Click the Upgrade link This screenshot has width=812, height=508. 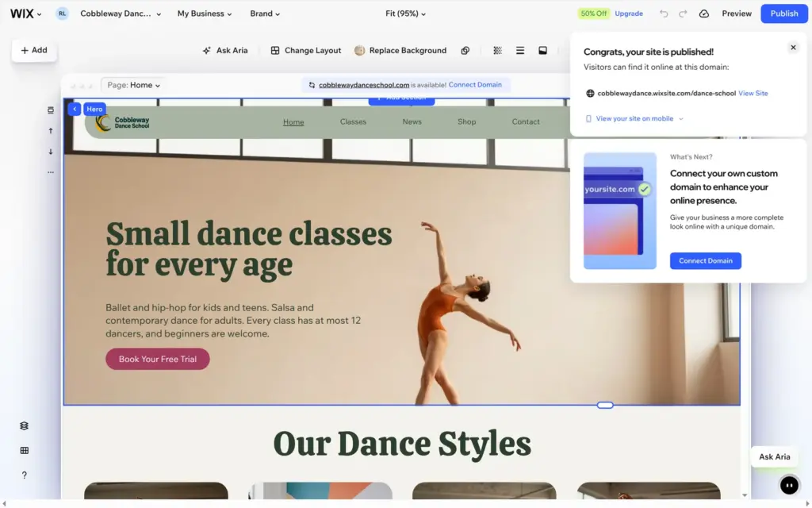(x=629, y=14)
